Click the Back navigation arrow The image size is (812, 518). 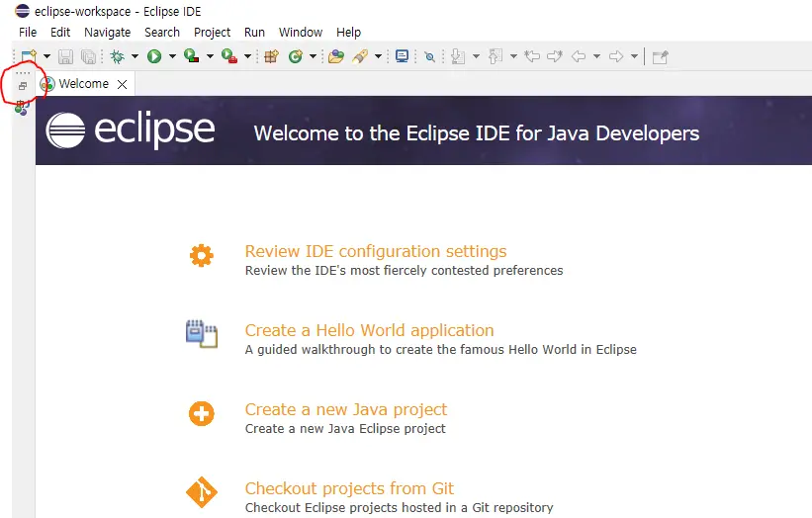[579, 56]
